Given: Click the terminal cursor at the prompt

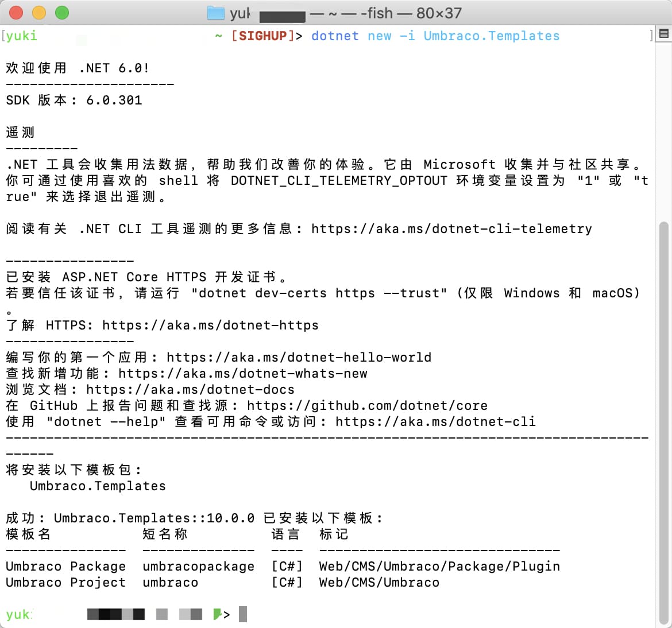Looking at the screenshot, I should point(243,614).
